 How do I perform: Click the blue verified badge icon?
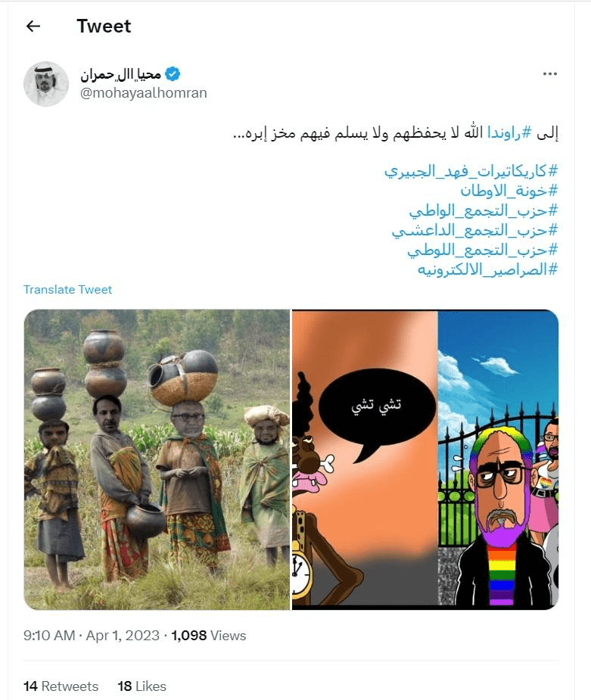click(173, 74)
